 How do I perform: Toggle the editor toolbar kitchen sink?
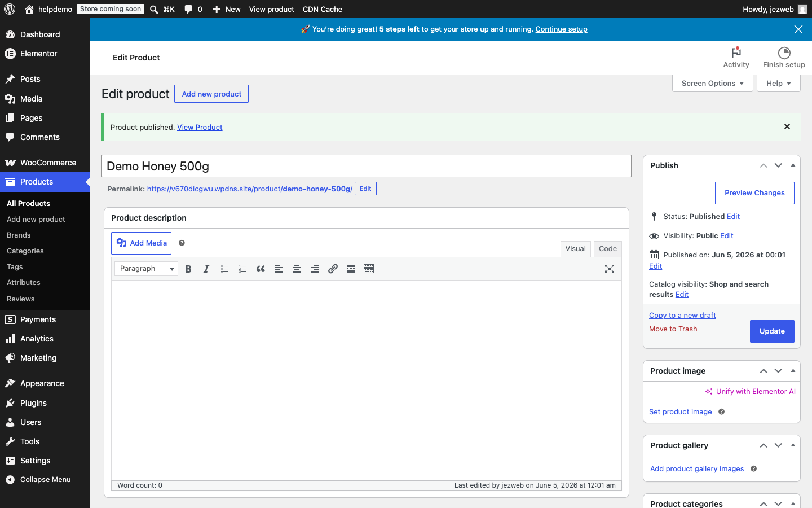(369, 269)
